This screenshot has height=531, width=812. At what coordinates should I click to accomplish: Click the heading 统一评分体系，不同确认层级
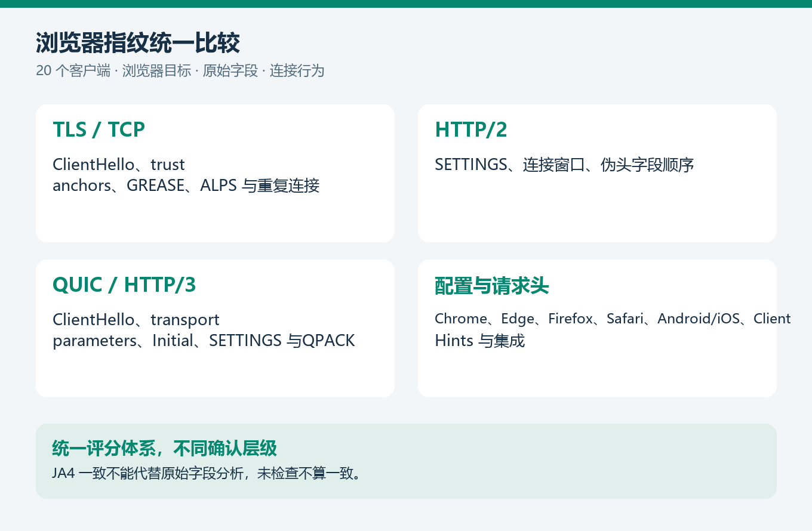pyautogui.click(x=165, y=448)
